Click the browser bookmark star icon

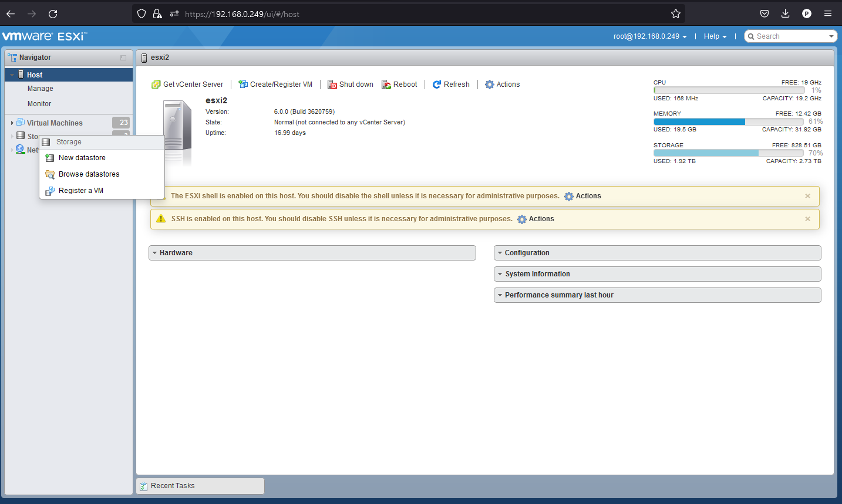(676, 13)
